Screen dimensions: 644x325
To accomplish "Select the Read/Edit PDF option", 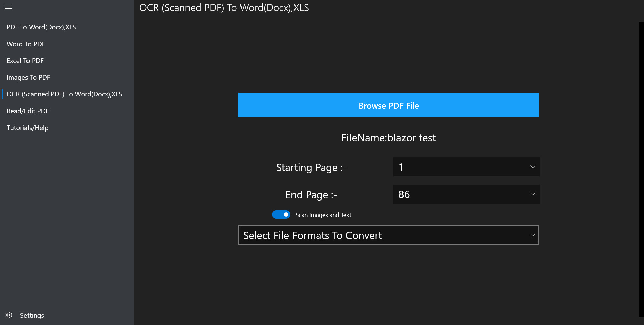I will click(28, 111).
